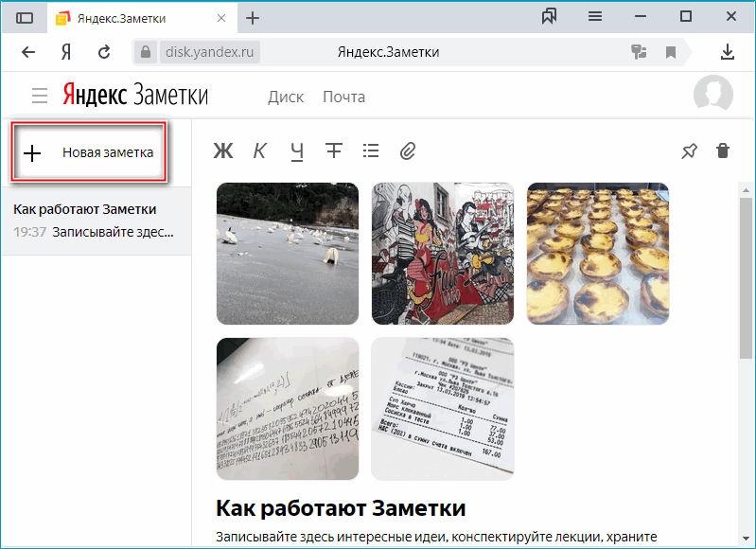Underline text with the Ч icon
Screen dimensions: 756x549
click(297, 151)
